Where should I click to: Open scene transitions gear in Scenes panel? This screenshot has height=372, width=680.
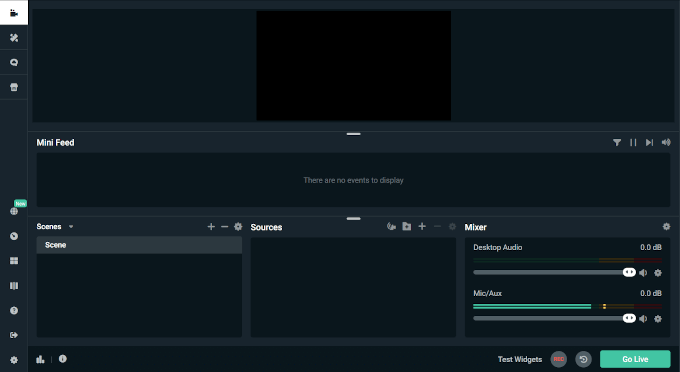click(x=238, y=226)
